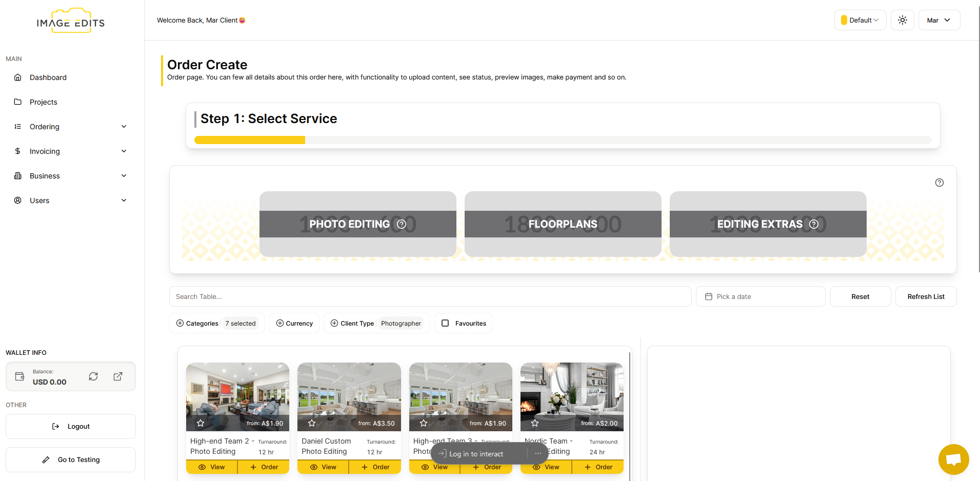Open wallet in external link icon
This screenshot has width=980, height=481.
click(118, 376)
